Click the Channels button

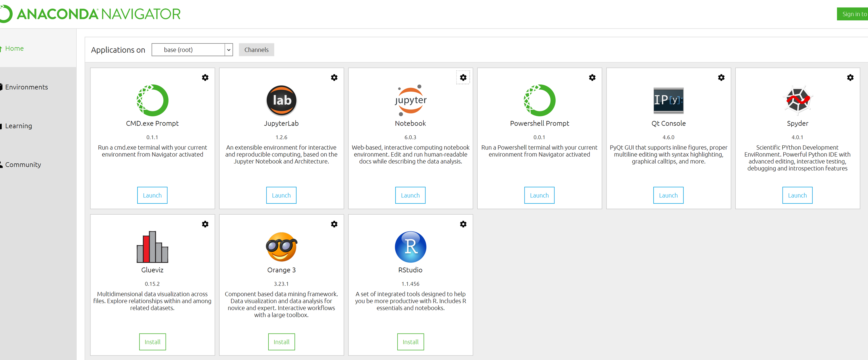256,50
